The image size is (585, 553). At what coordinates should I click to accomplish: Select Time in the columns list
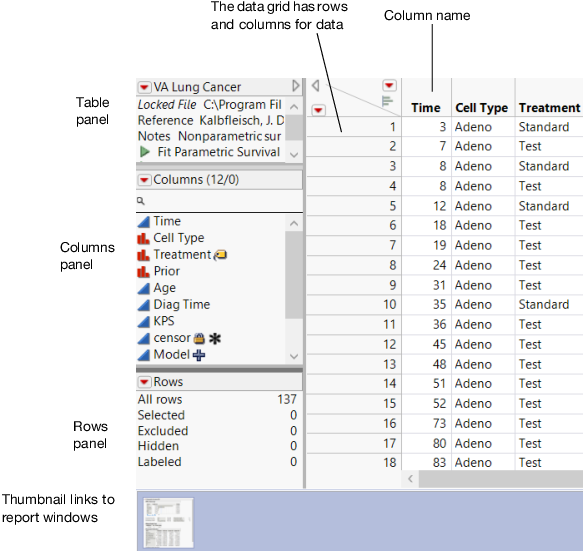click(x=167, y=221)
